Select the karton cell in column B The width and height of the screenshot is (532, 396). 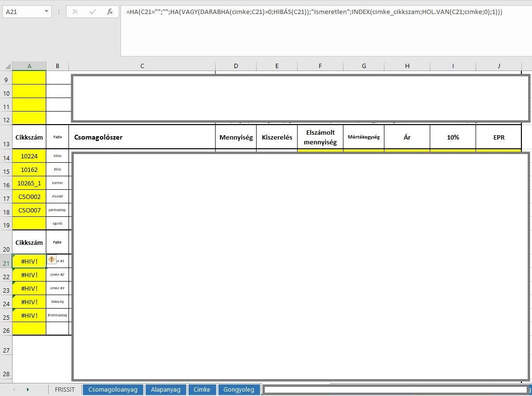coord(57,183)
